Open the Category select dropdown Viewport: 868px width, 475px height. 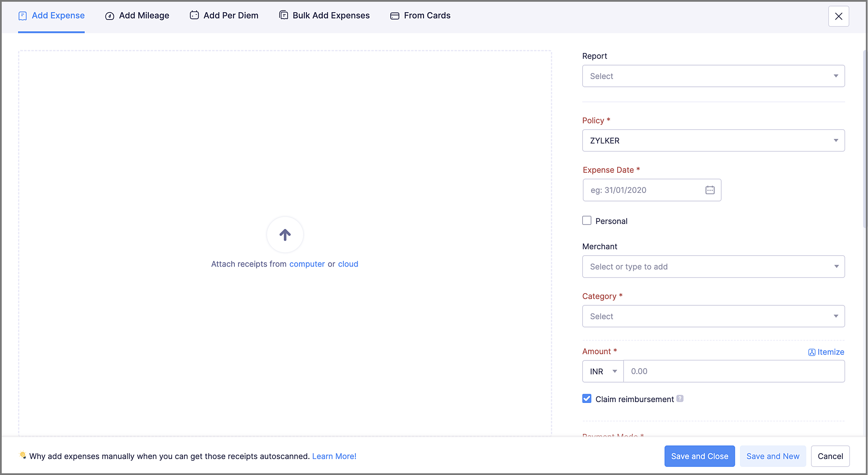pyautogui.click(x=713, y=316)
